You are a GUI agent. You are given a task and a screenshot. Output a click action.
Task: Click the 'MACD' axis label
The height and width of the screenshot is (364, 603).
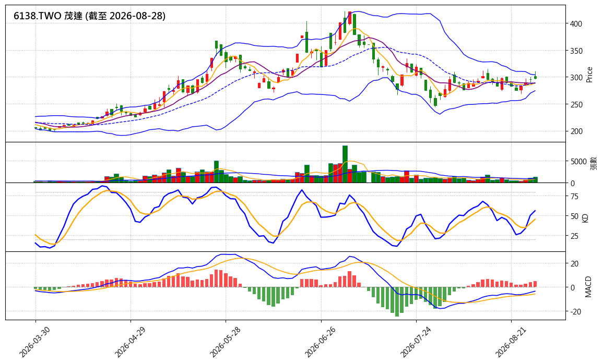(588, 286)
